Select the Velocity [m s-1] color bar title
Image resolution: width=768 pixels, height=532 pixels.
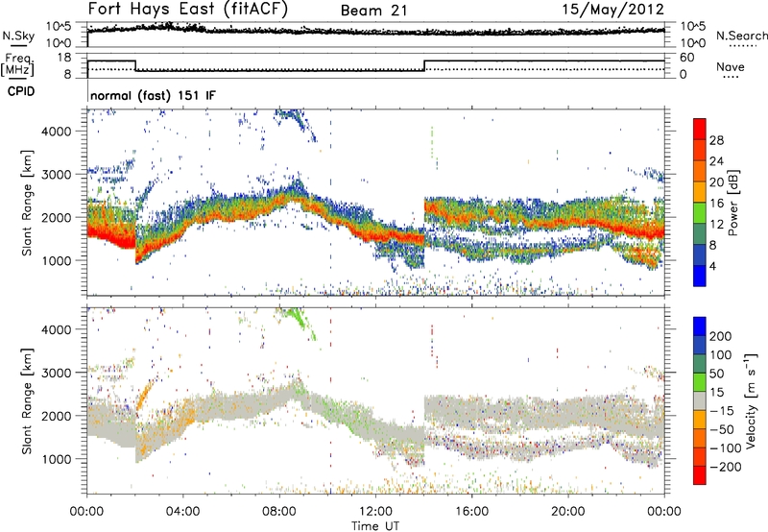pos(751,400)
